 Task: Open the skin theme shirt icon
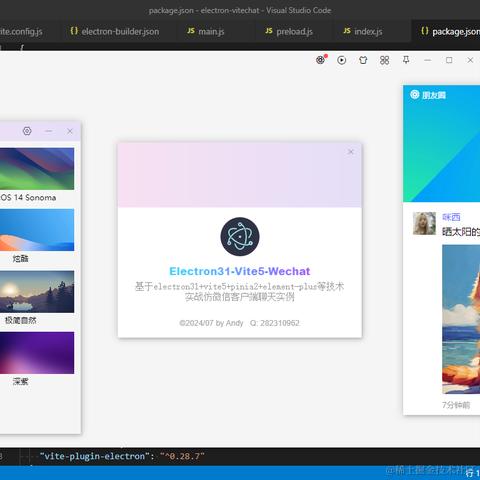[363, 60]
